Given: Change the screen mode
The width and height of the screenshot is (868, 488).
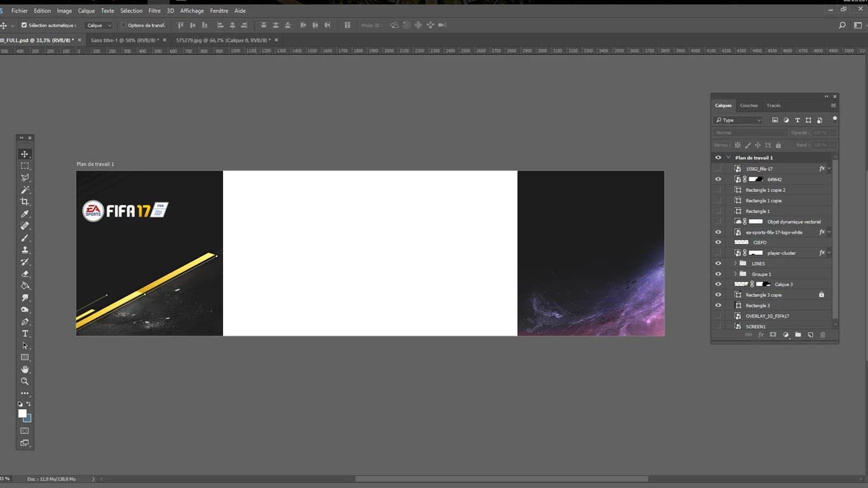Looking at the screenshot, I should tap(25, 443).
